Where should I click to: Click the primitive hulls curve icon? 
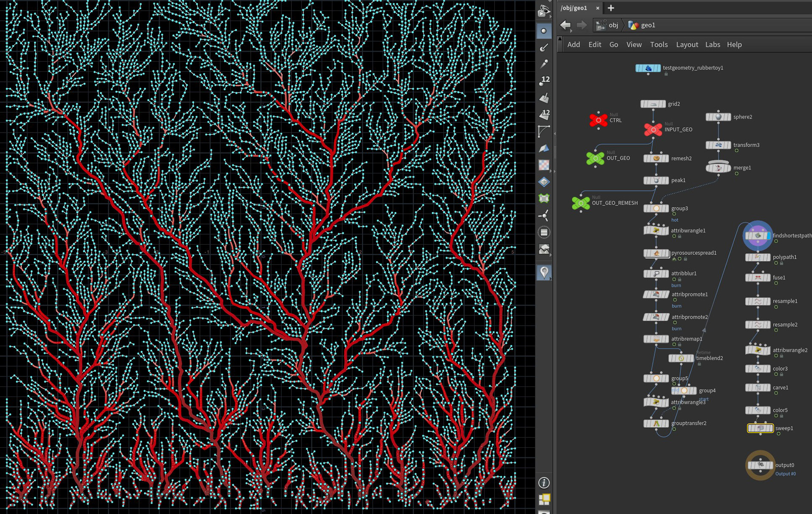pyautogui.click(x=544, y=131)
